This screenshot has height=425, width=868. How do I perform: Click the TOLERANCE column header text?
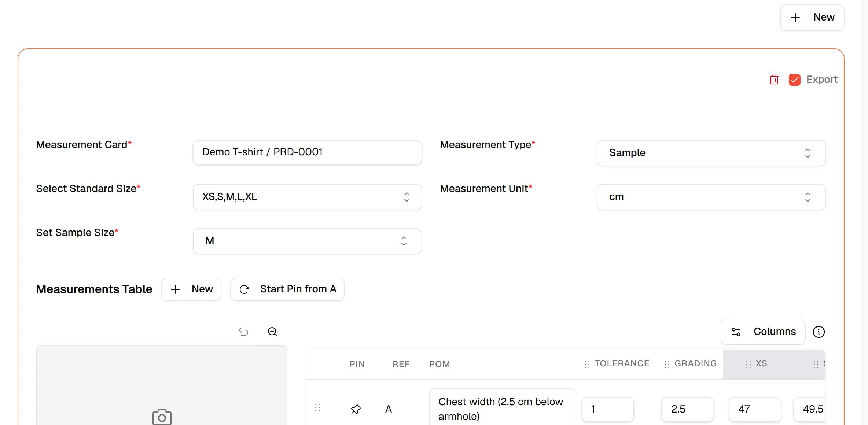tap(622, 363)
